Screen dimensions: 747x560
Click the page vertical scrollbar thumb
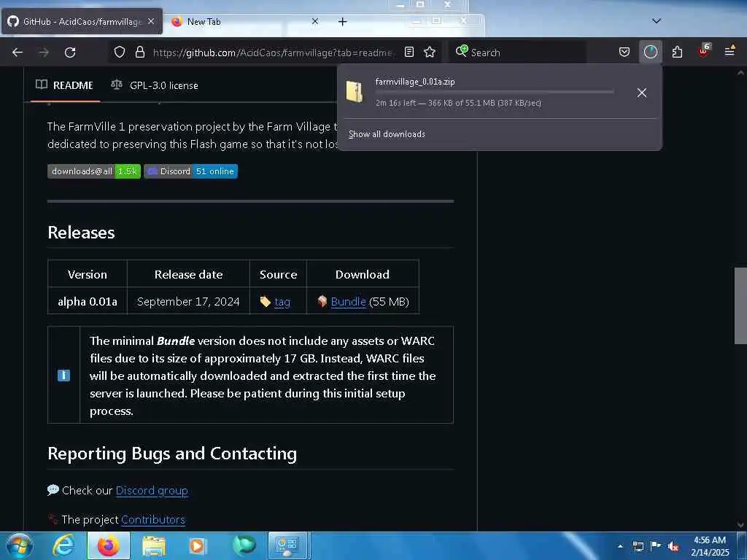point(740,306)
